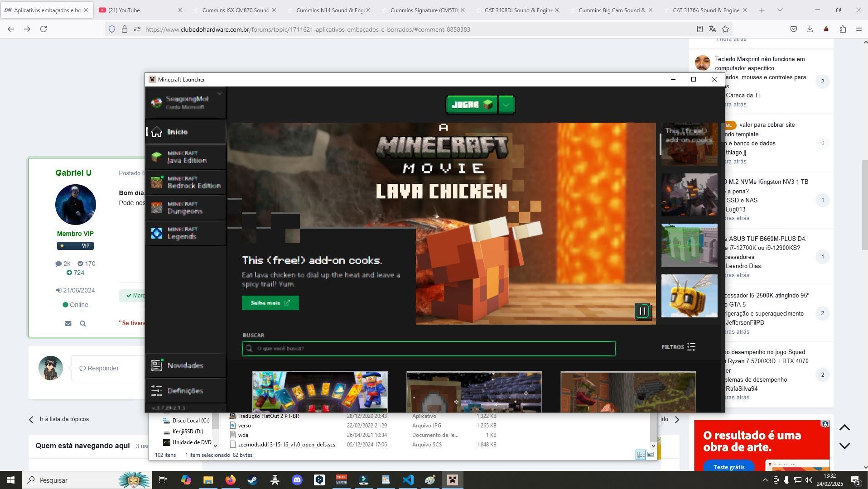Open Windows Start menu

[x=11, y=480]
